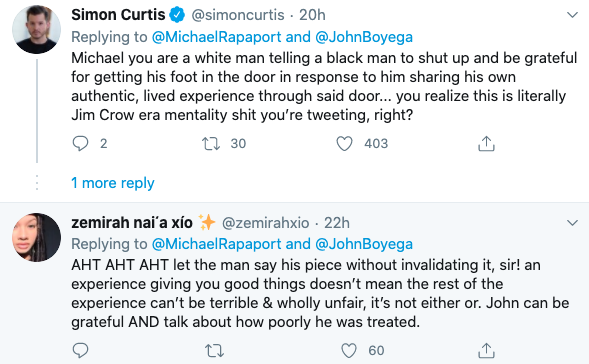589x364 pixels.
Task: Open the @zemirahxio handle
Action: 266,223
